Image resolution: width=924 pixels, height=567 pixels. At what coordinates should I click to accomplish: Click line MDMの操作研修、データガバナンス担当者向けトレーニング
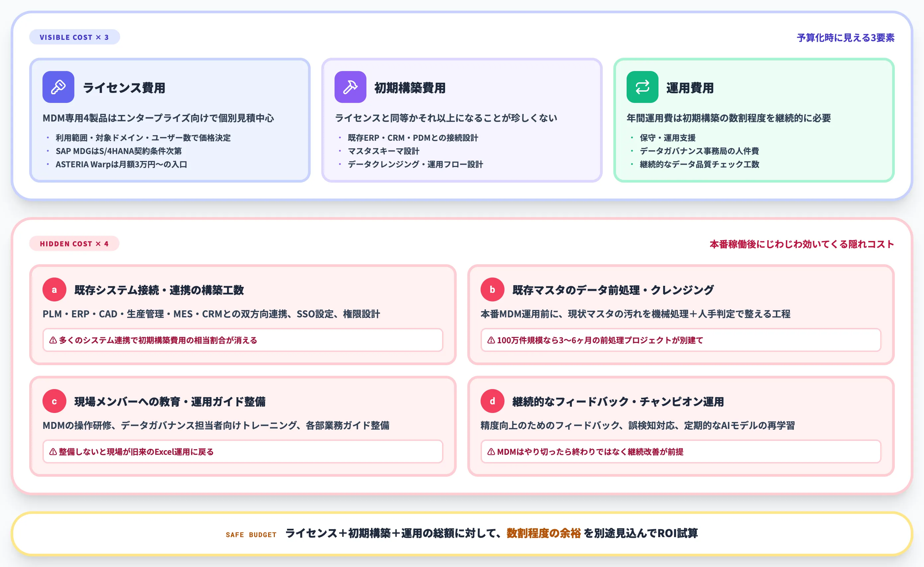[216, 426]
